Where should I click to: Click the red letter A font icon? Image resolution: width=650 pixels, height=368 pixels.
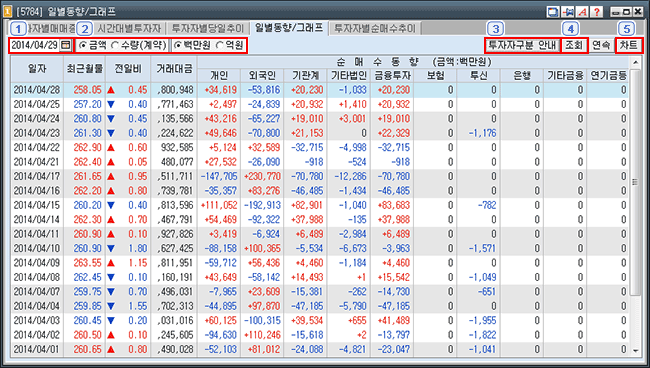point(582,12)
